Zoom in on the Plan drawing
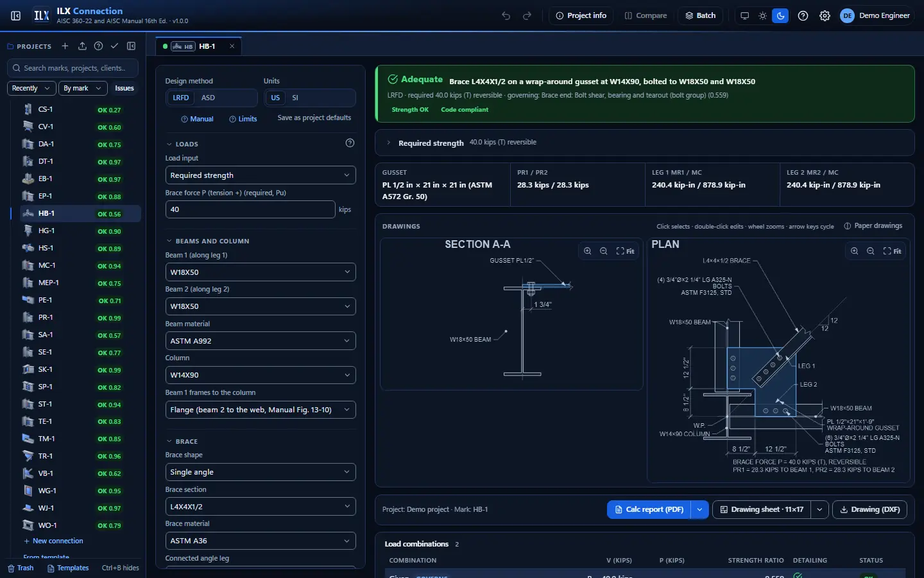The image size is (924, 578). click(855, 251)
